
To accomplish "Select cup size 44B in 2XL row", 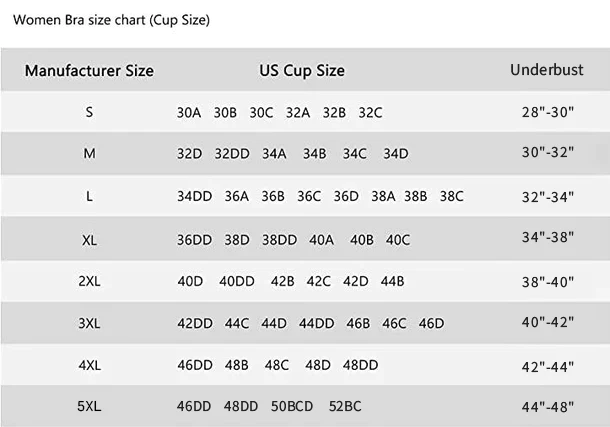I will (x=392, y=281).
